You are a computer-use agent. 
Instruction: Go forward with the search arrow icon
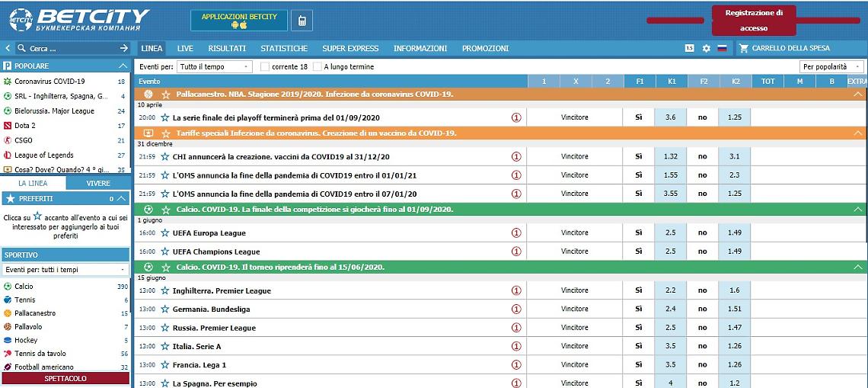coord(124,48)
